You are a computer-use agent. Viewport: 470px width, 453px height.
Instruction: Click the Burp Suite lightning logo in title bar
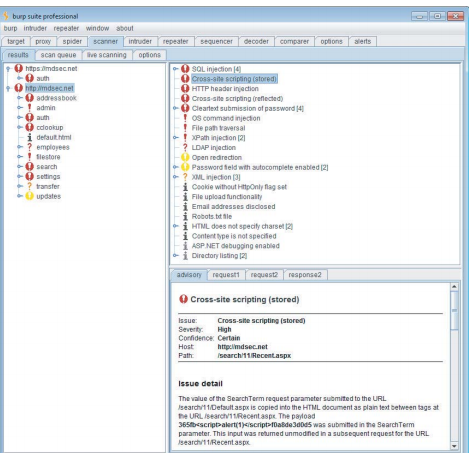tap(6, 16)
